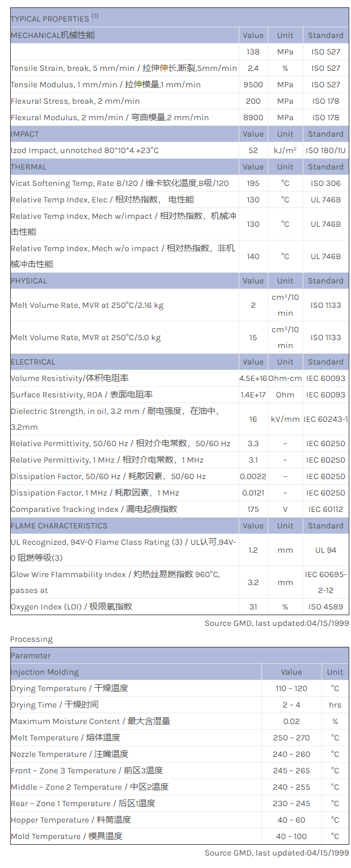Select the Injection Molding header row
Screen dimensions: 351x868
[45, 672]
